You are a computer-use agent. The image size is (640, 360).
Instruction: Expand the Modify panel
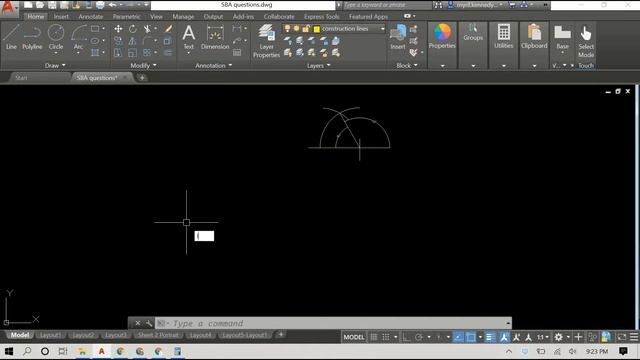tap(143, 65)
